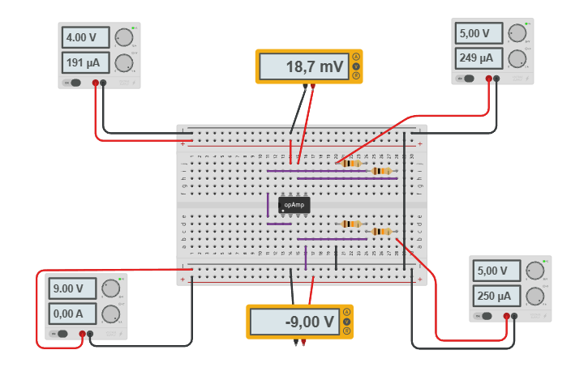Select the short purple jumper under the opAmp
The image size is (588, 367).
tap(279, 224)
